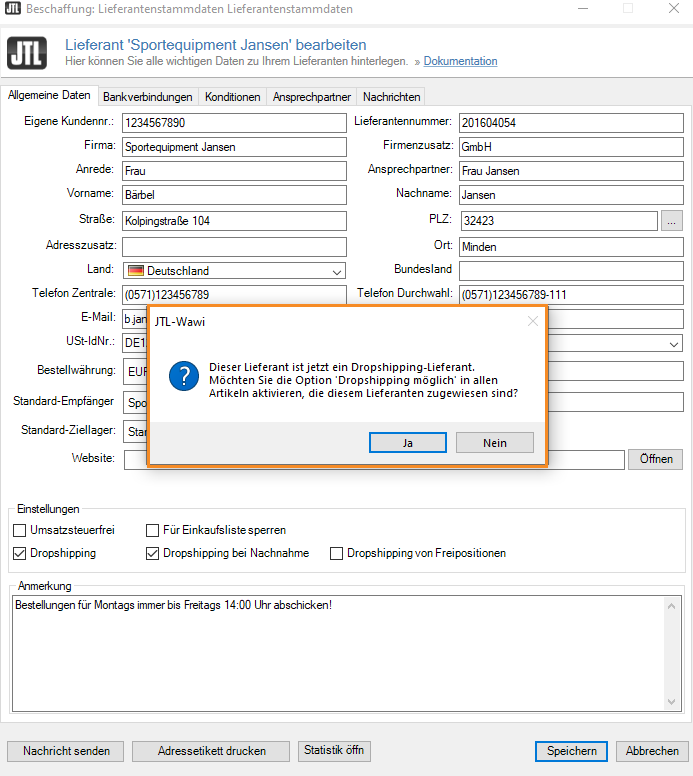Click the Ort field Minden

click(x=571, y=246)
